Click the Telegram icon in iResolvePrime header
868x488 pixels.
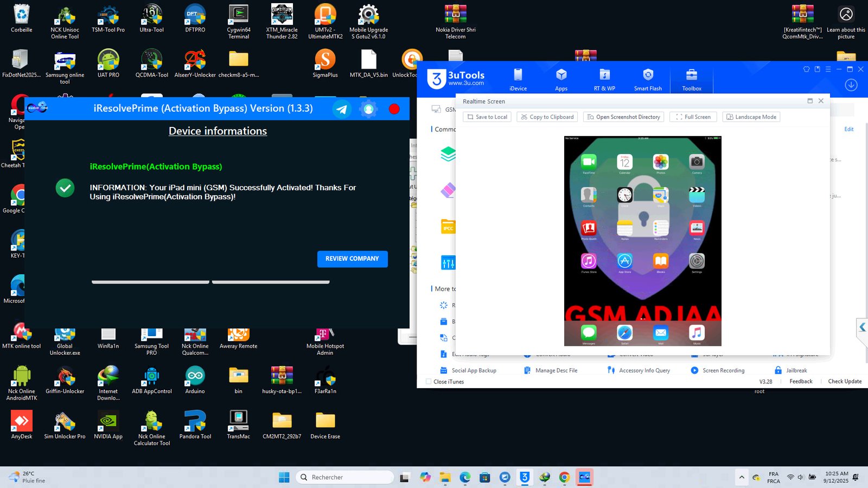pos(342,109)
